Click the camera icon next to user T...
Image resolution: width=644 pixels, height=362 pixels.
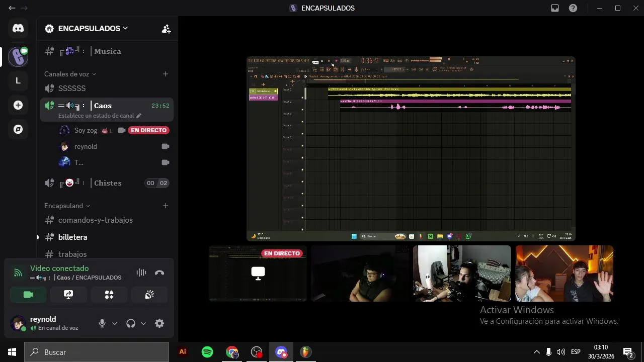tap(166, 162)
